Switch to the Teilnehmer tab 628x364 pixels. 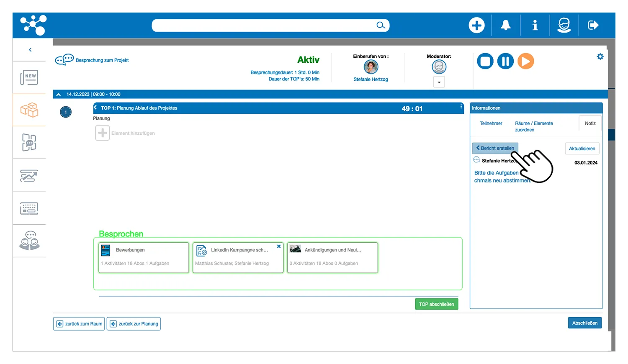[x=491, y=123]
